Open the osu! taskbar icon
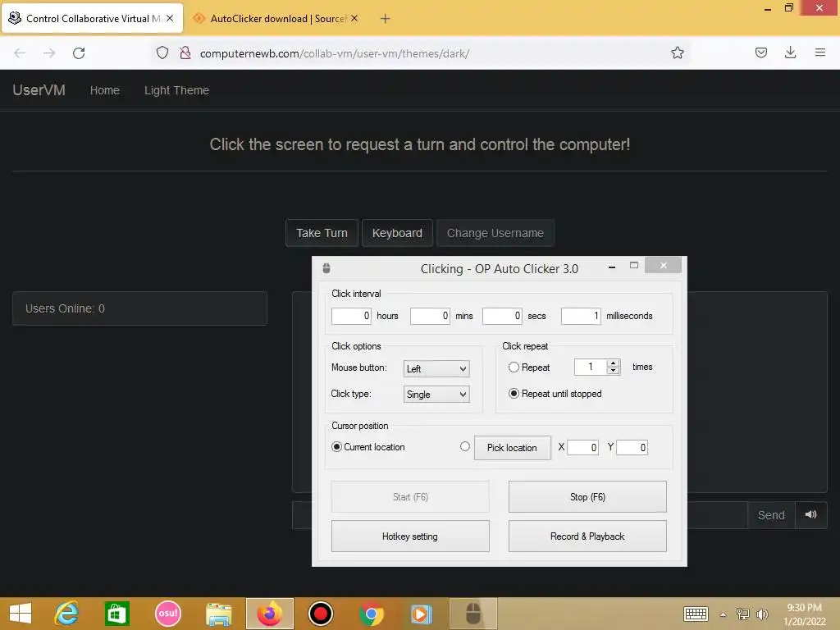 (x=167, y=614)
